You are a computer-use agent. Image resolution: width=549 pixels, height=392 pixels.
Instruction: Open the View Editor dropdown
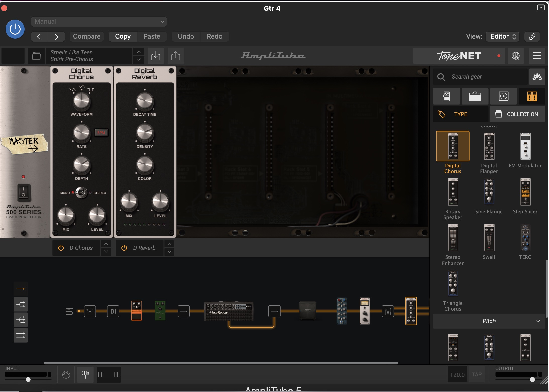(503, 36)
